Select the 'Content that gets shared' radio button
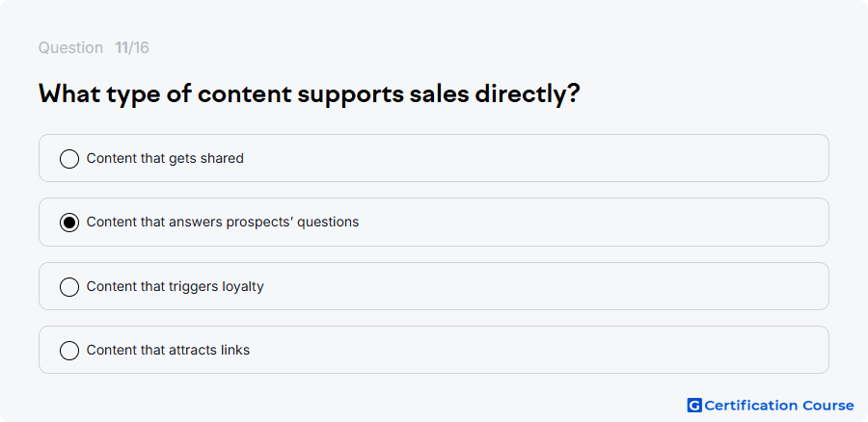This screenshot has height=422, width=868. tap(69, 159)
